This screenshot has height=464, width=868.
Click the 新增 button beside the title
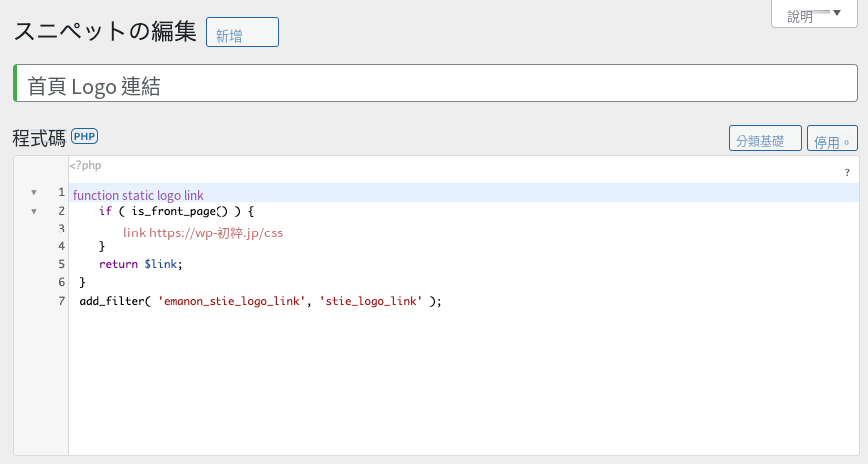[241, 32]
